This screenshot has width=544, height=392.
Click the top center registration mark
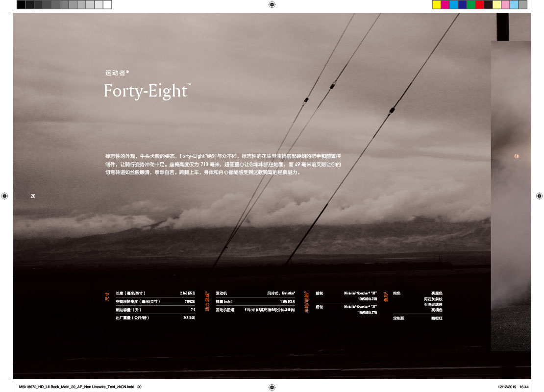click(x=272, y=4)
